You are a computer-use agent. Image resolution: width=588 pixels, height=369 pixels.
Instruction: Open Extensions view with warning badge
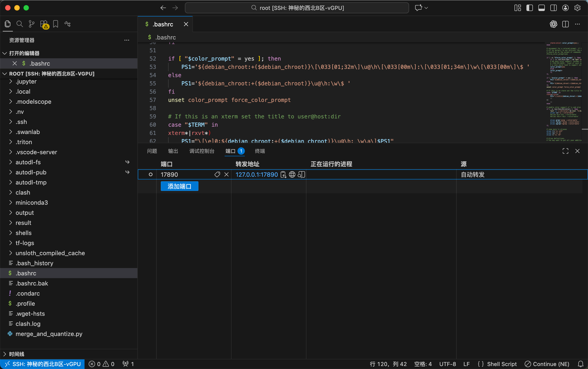click(44, 24)
